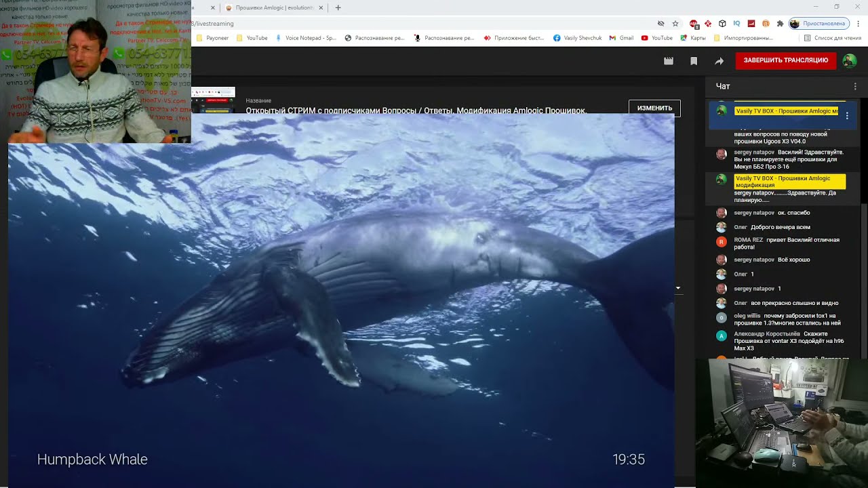Click the share arrow icon

(719, 61)
